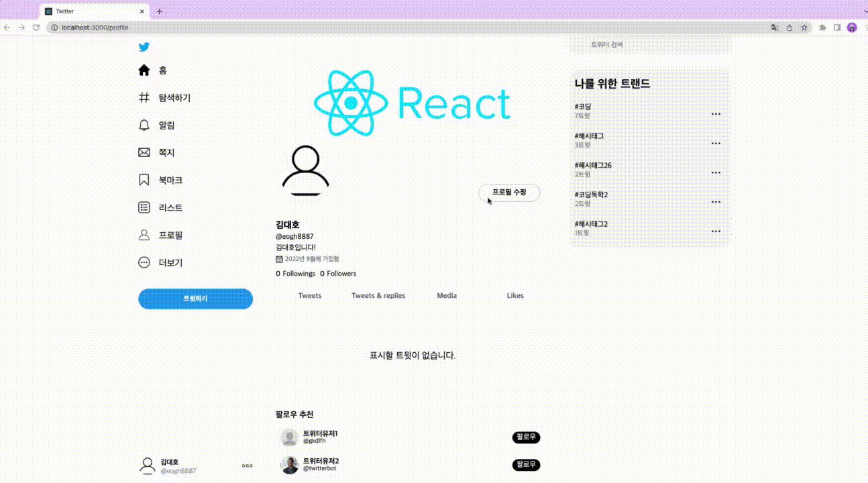Open the 홈 home icon

(144, 70)
